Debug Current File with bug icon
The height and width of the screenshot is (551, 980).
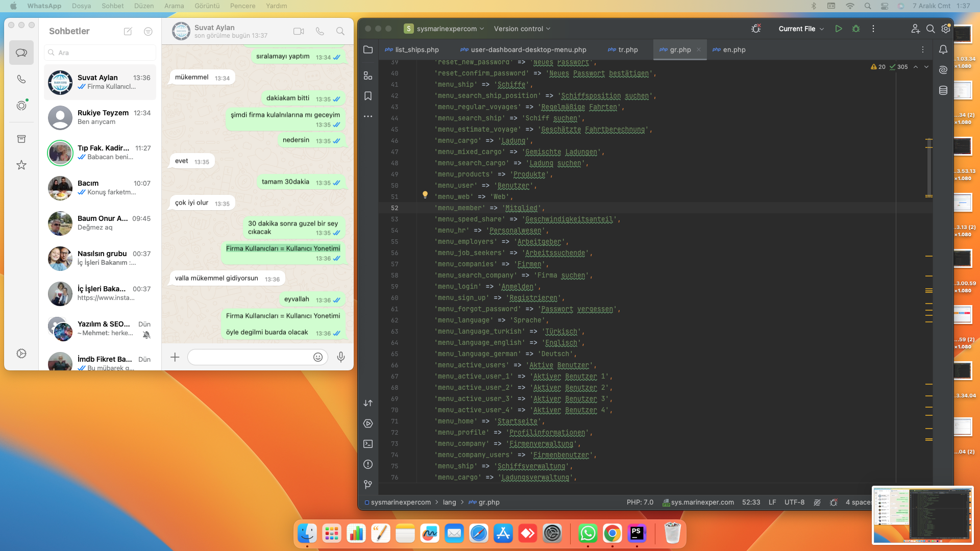tap(856, 29)
